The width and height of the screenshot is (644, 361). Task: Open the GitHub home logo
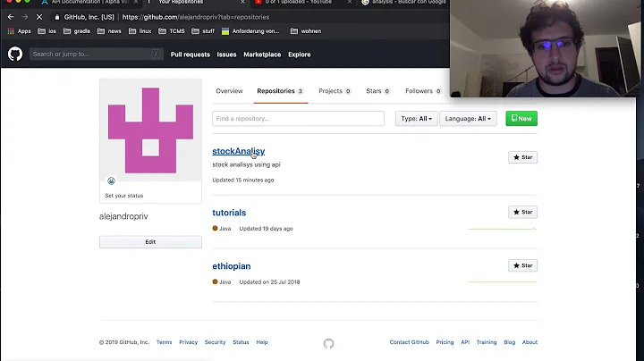click(x=15, y=55)
